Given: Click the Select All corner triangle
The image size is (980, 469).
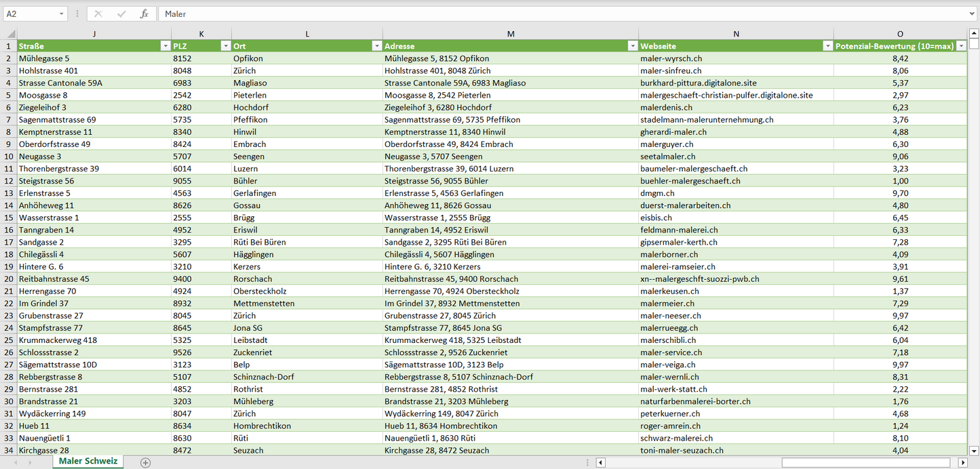Looking at the screenshot, I should click(x=11, y=34).
